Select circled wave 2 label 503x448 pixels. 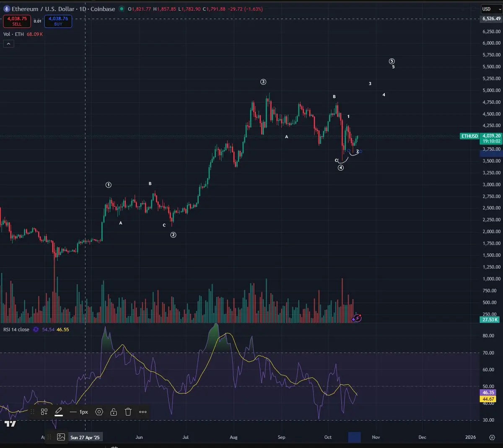click(173, 235)
